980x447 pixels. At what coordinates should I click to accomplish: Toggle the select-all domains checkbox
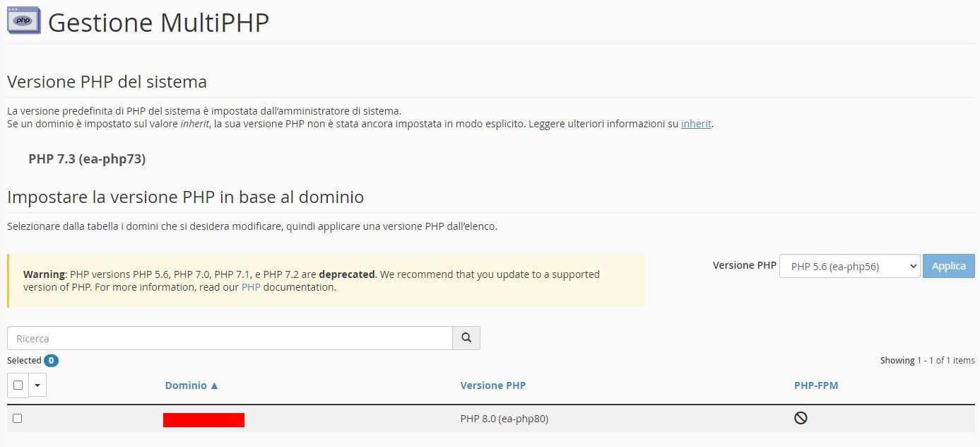(18, 385)
